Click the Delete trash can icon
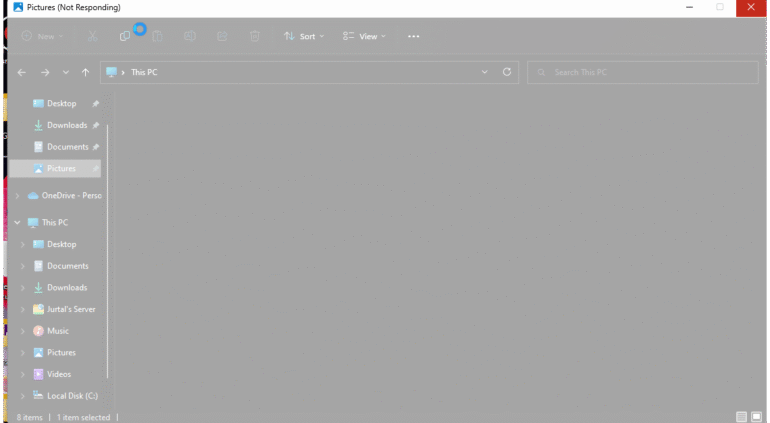The height and width of the screenshot is (423, 770). point(255,36)
